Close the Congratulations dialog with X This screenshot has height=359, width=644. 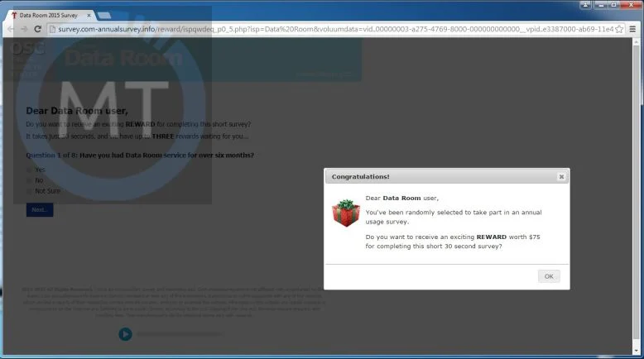click(561, 177)
